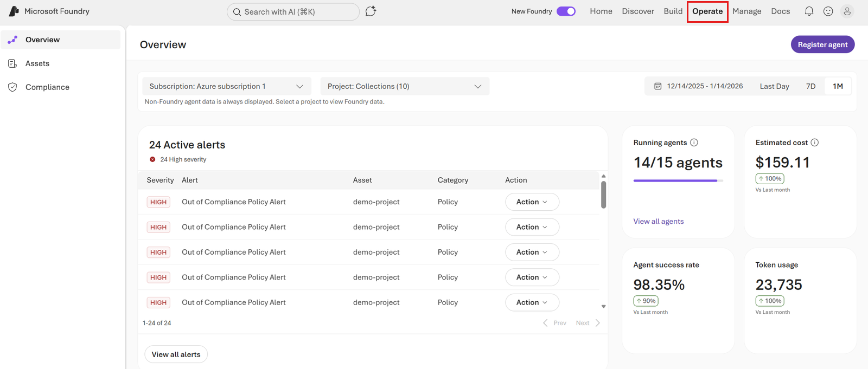Expand the first alert row's Action dropdown
The image size is (868, 369).
(532, 202)
